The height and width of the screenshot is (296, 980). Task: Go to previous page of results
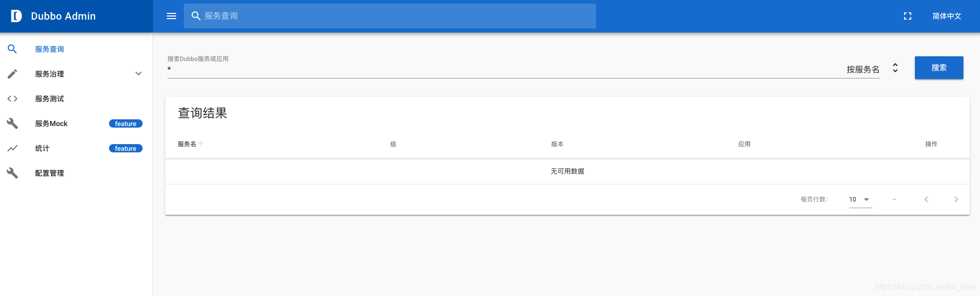coord(926,199)
